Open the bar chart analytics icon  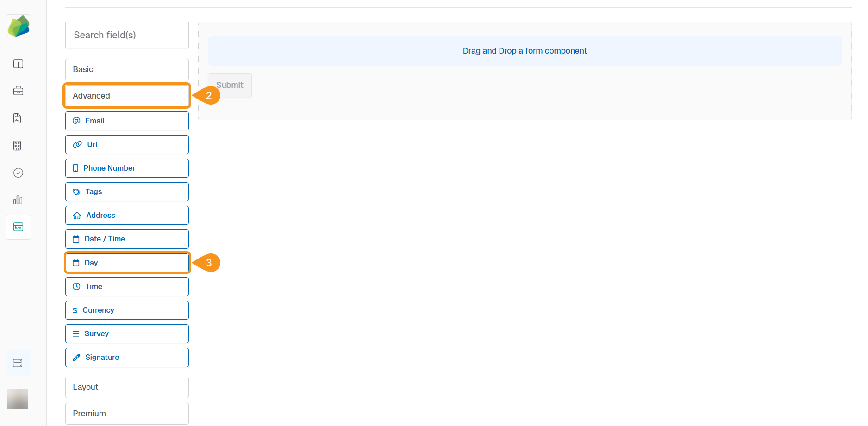[18, 200]
